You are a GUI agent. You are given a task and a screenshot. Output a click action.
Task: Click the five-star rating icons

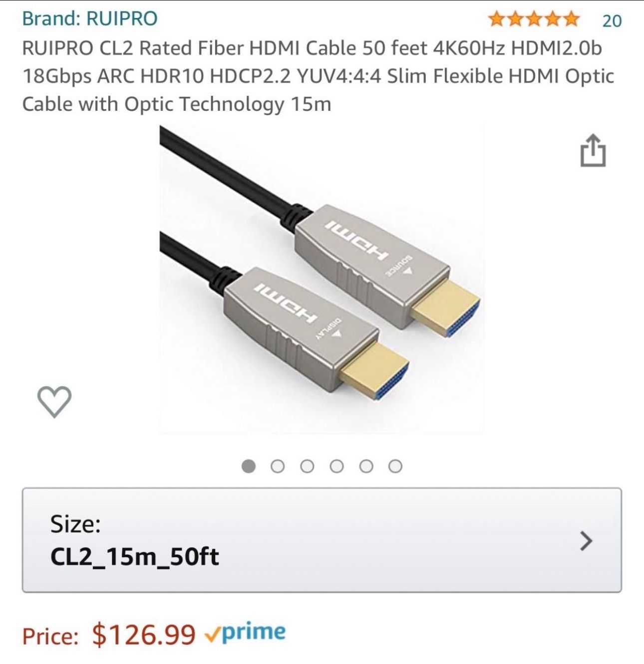click(534, 19)
